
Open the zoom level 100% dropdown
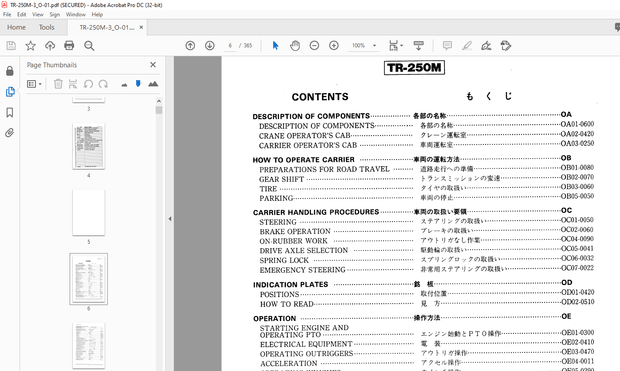click(x=364, y=45)
